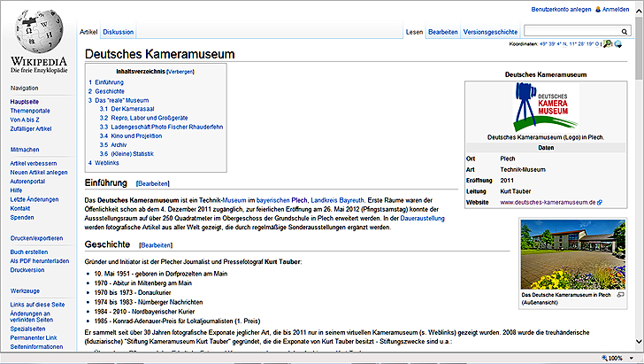Viewport: 644px width, 364px height.
Task: Open Themenportale in the sidebar
Action: click(x=30, y=111)
